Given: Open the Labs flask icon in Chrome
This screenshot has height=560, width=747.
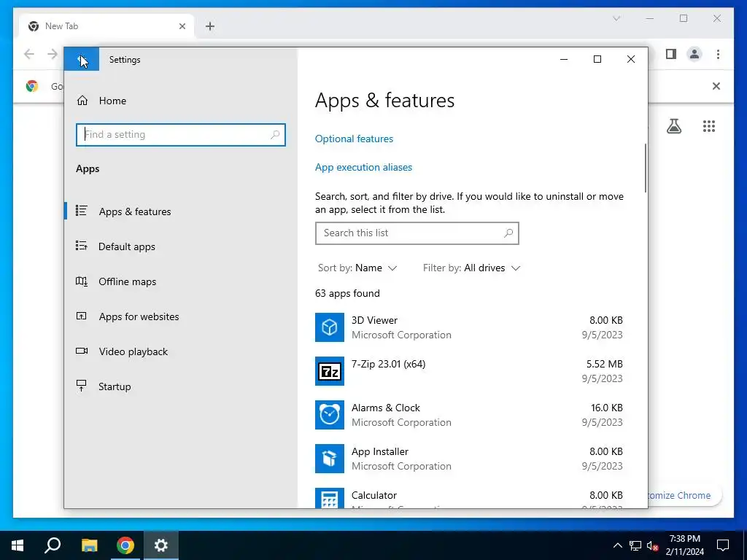Looking at the screenshot, I should point(673,126).
